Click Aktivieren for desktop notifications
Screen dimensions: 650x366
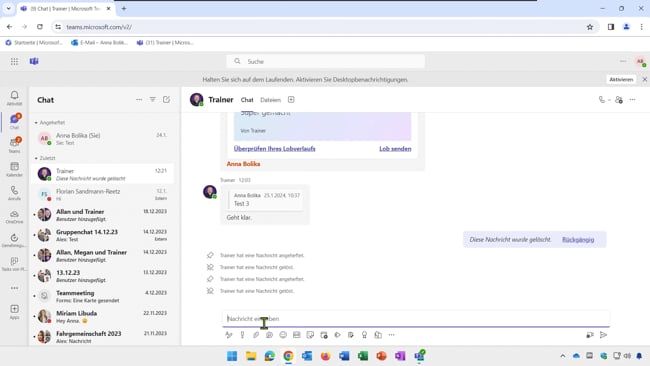(621, 80)
